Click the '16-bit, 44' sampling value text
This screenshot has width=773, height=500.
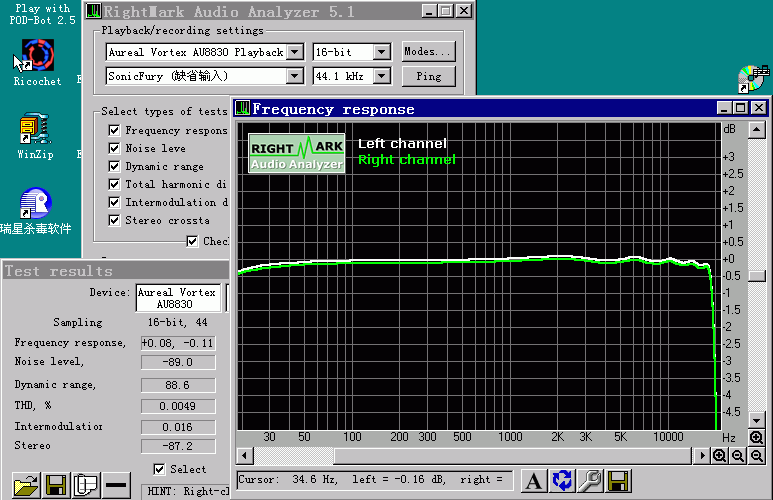click(177, 322)
